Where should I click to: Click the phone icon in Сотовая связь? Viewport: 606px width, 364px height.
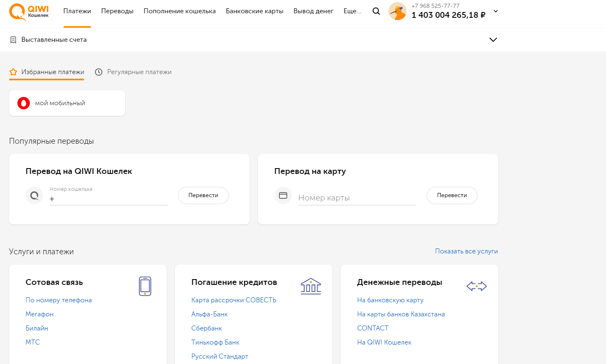[x=145, y=286]
